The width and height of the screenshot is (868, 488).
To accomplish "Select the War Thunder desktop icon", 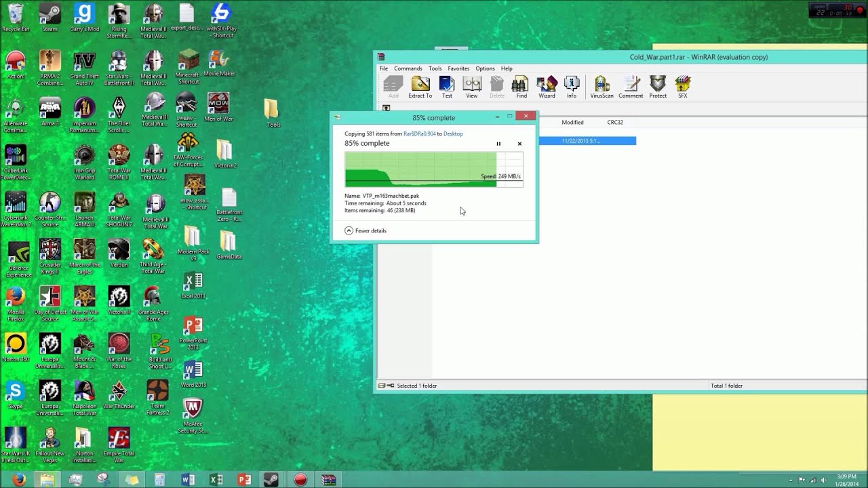I will (x=119, y=395).
